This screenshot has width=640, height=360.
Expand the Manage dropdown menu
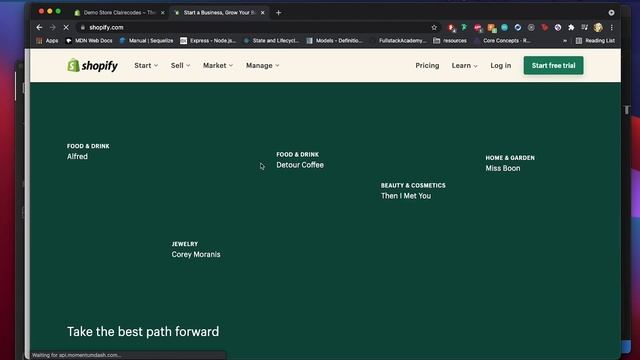(262, 65)
